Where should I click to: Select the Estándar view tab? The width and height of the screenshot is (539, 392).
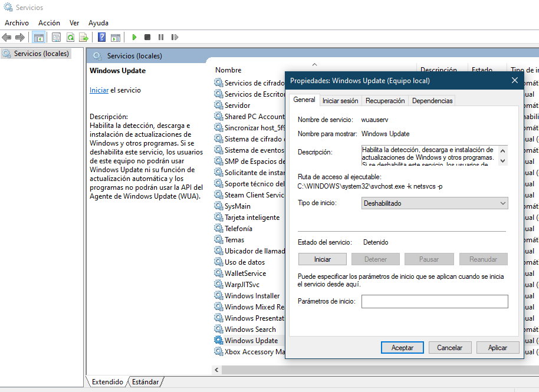coord(145,382)
